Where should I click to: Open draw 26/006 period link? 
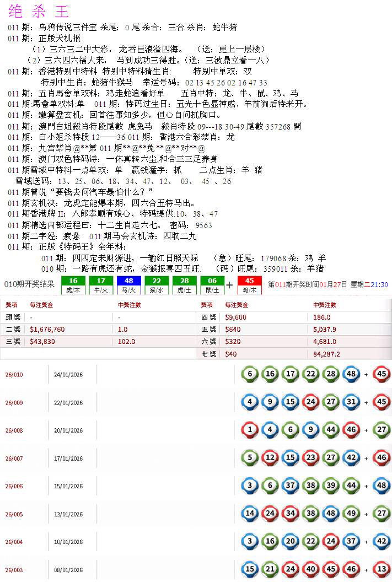click(14, 486)
